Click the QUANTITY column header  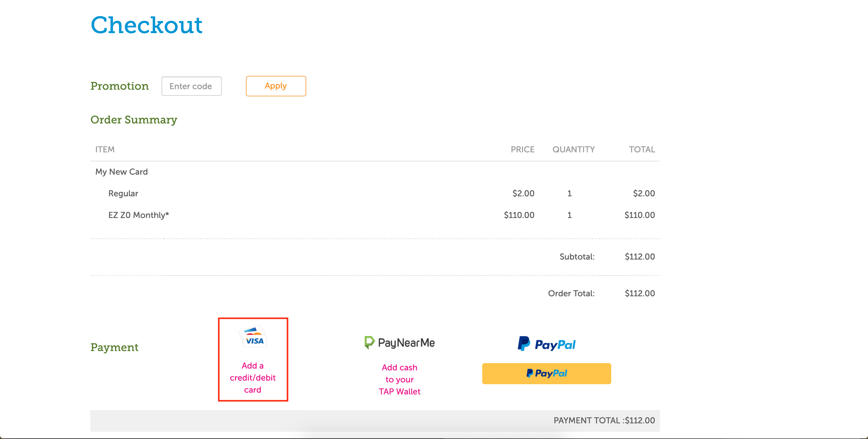[574, 149]
